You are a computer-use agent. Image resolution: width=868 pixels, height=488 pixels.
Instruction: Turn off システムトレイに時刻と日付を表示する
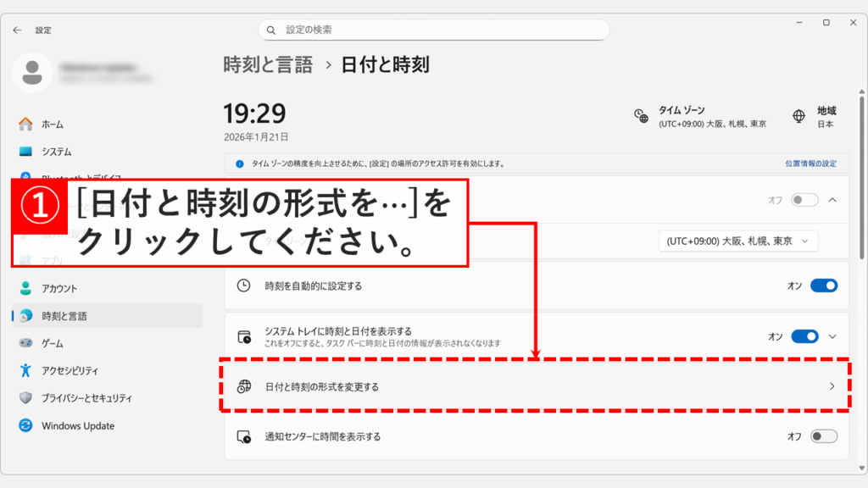(x=803, y=335)
